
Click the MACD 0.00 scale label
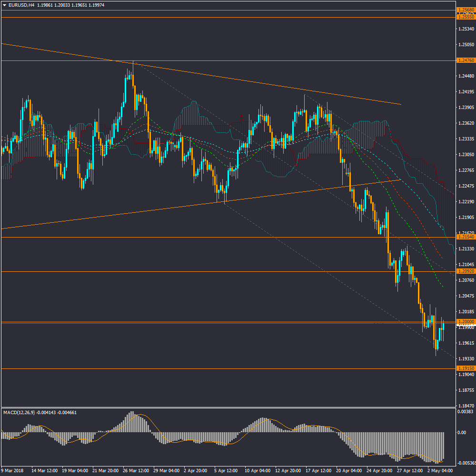point(462,433)
